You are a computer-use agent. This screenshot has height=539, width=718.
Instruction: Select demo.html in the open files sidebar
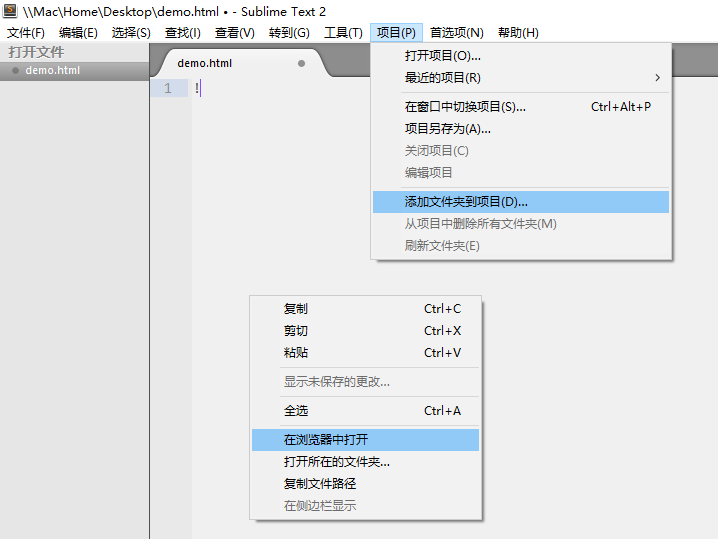pyautogui.click(x=53, y=71)
